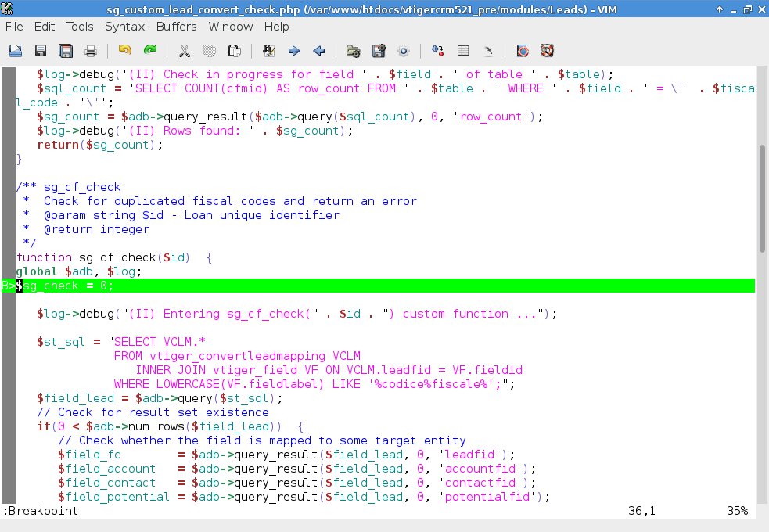Open the Buffers menu
The image size is (769, 532).
pos(176,26)
